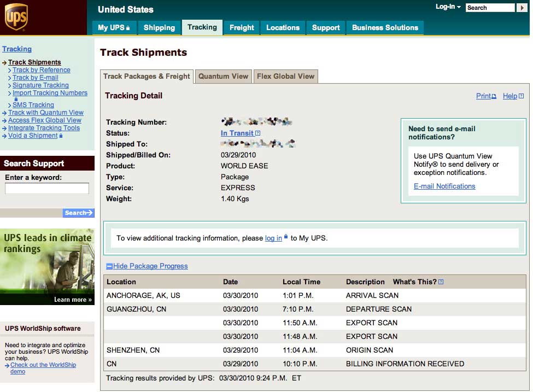Click Learn more on climate banner

click(x=73, y=300)
